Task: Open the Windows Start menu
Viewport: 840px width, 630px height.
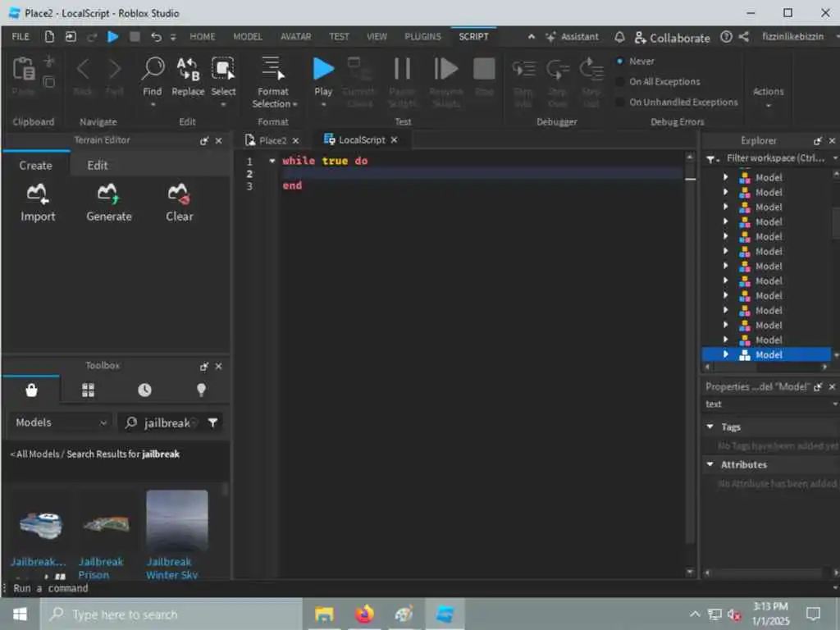Action: (20, 614)
